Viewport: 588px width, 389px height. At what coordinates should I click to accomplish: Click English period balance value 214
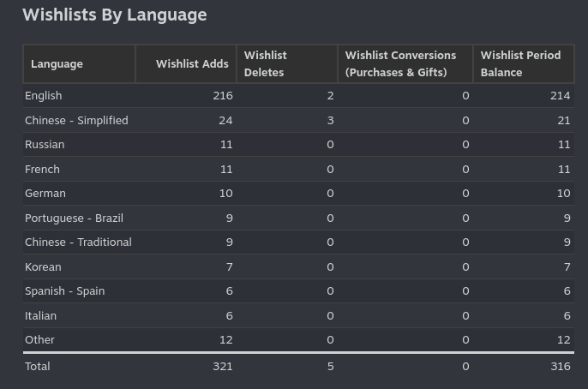(561, 96)
